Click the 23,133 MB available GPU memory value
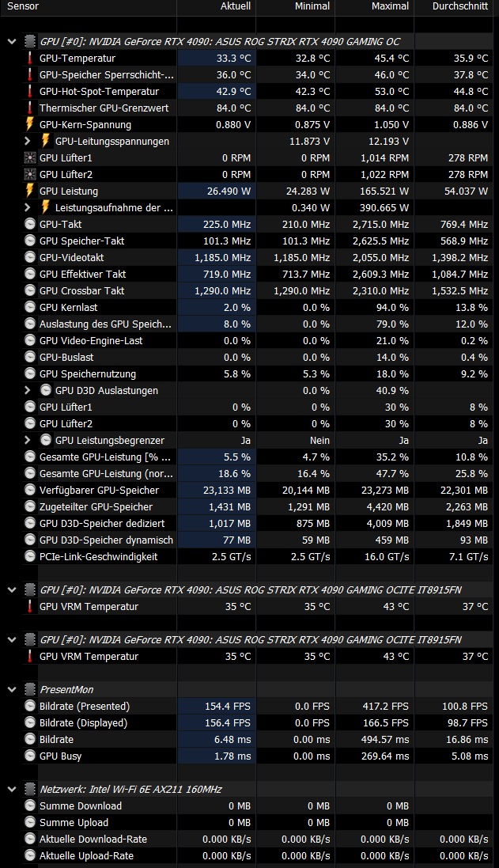499x868 pixels. [x=227, y=490]
